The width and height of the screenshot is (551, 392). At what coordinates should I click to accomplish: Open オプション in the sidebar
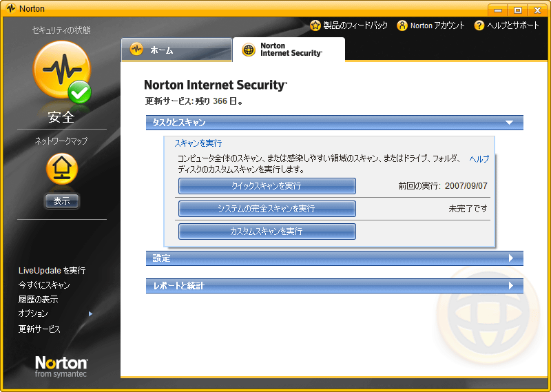[33, 313]
